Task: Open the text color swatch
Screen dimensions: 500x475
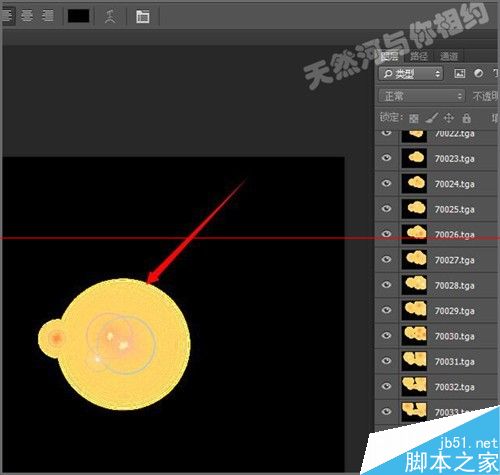Action: [78, 16]
